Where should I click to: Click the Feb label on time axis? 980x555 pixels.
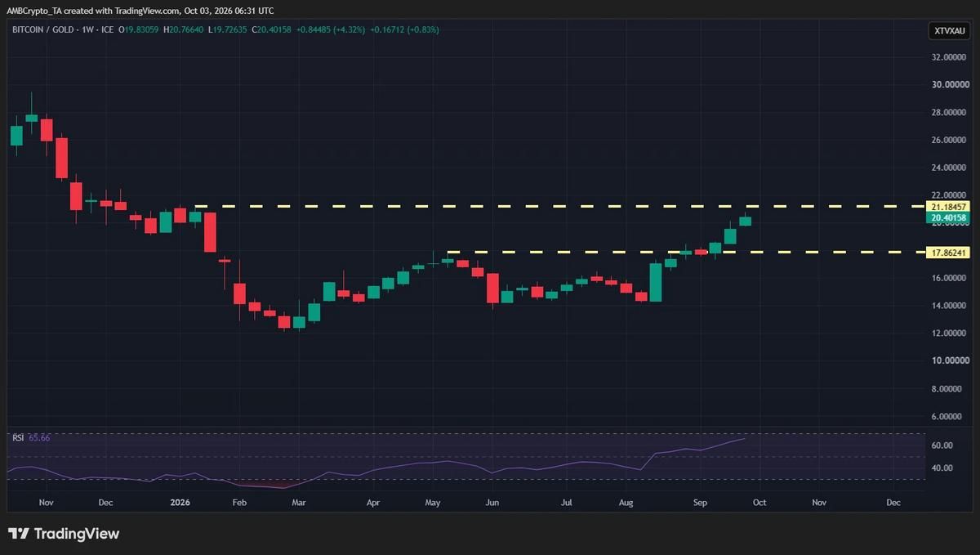click(238, 503)
